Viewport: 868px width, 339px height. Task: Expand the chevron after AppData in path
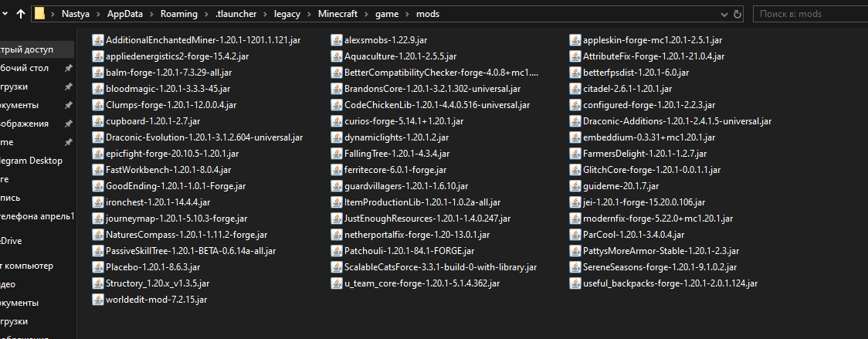click(x=151, y=15)
